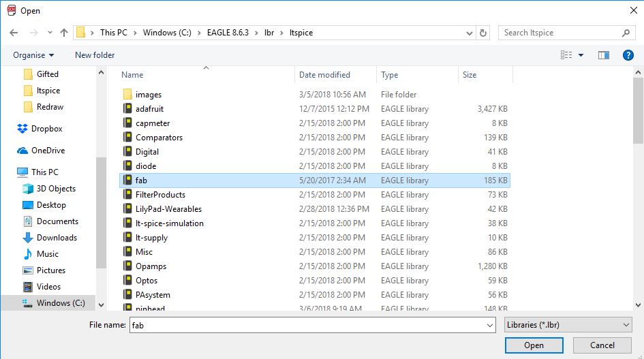
Task: Click the Search ltspice field
Action: pyautogui.click(x=566, y=33)
